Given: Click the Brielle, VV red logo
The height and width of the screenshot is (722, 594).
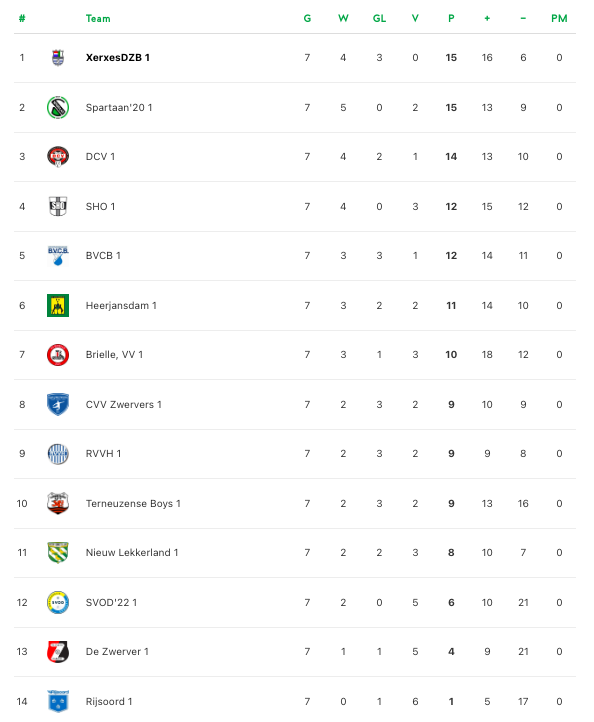Looking at the screenshot, I should [x=58, y=355].
